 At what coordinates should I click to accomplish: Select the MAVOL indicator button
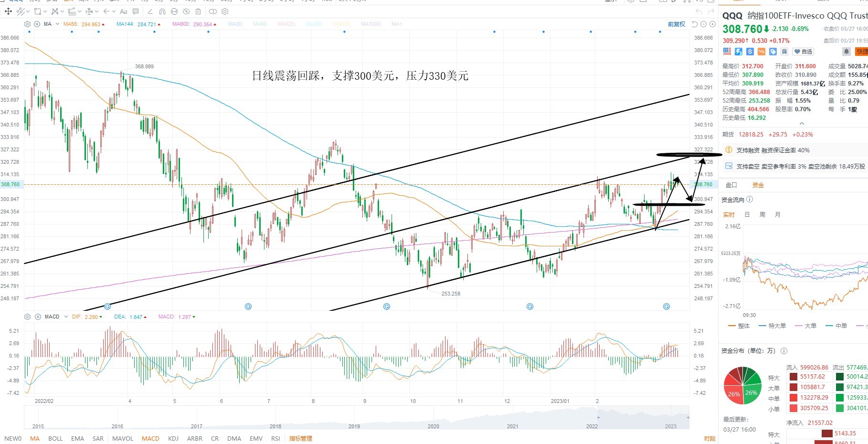(123, 439)
